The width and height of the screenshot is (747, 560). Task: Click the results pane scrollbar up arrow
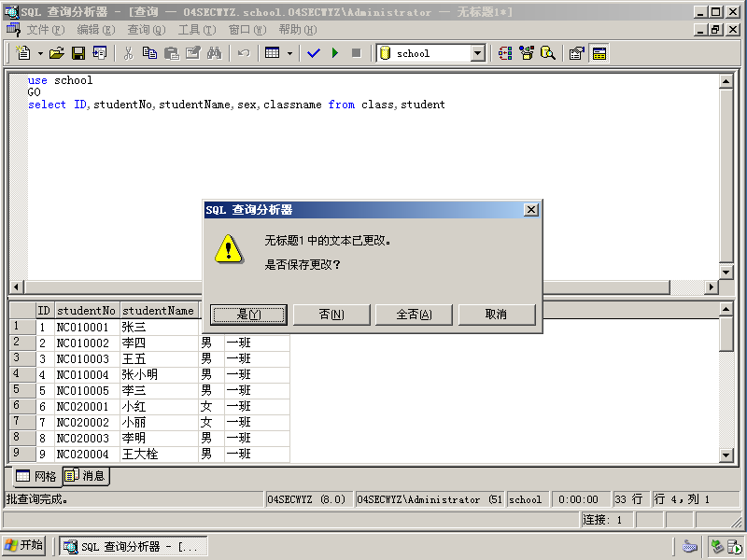pos(726,310)
